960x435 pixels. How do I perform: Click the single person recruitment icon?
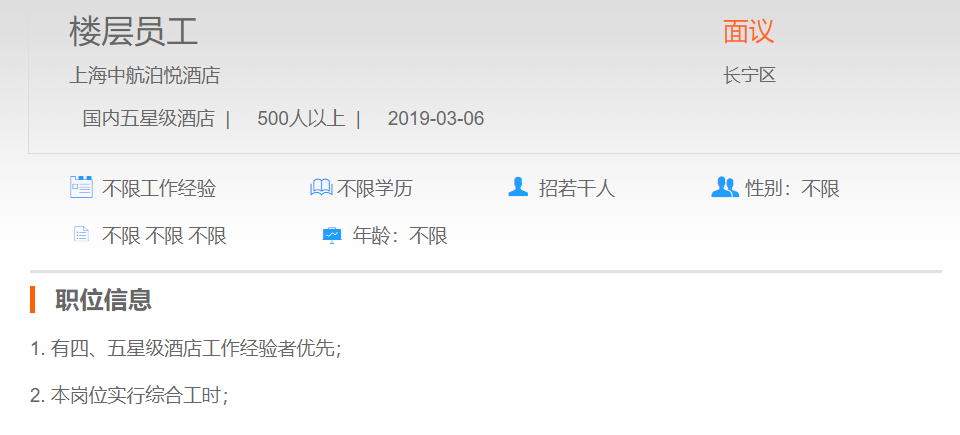click(518, 187)
